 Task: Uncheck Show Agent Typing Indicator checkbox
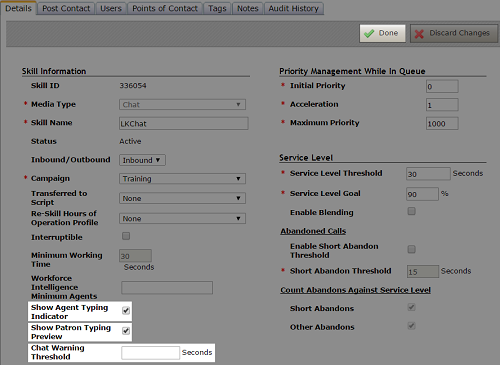click(126, 311)
